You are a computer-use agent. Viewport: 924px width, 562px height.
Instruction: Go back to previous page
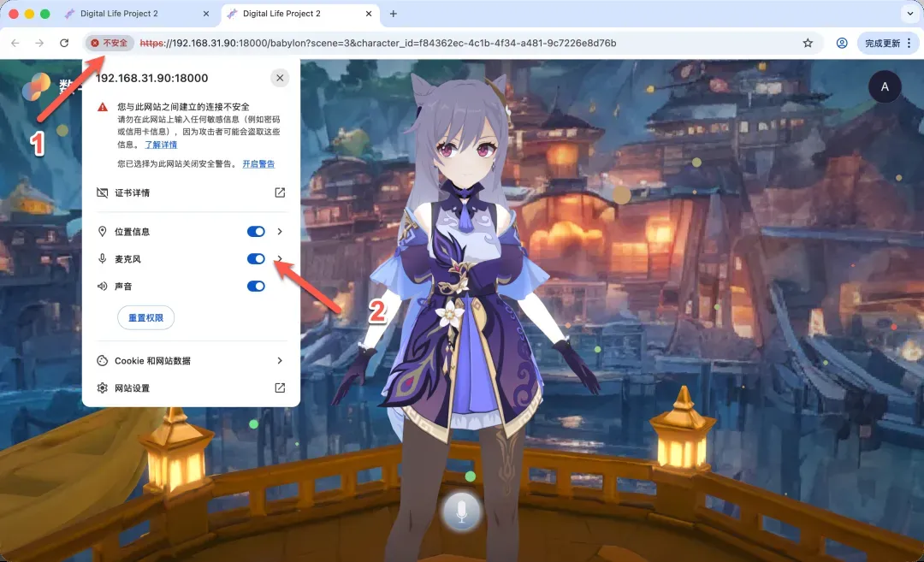pos(15,43)
